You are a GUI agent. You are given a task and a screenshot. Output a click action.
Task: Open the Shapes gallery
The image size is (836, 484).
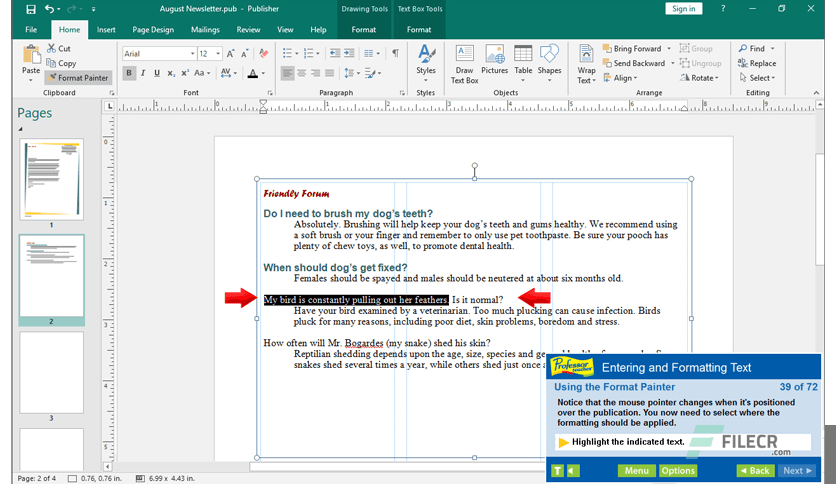click(x=549, y=63)
